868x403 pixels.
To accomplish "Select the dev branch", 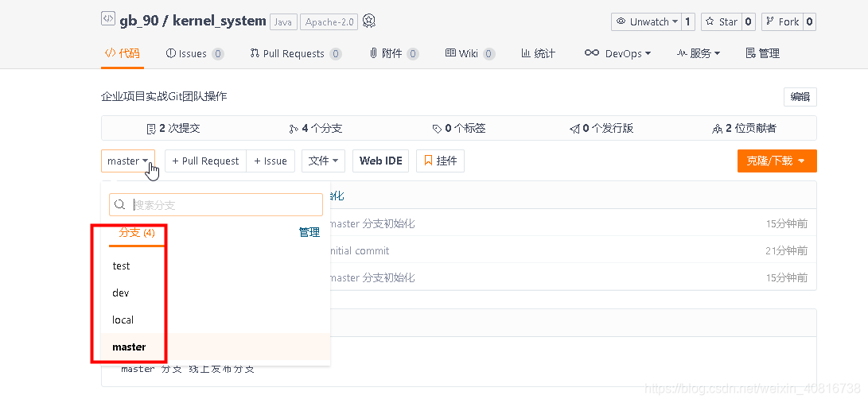I will (216, 293).
